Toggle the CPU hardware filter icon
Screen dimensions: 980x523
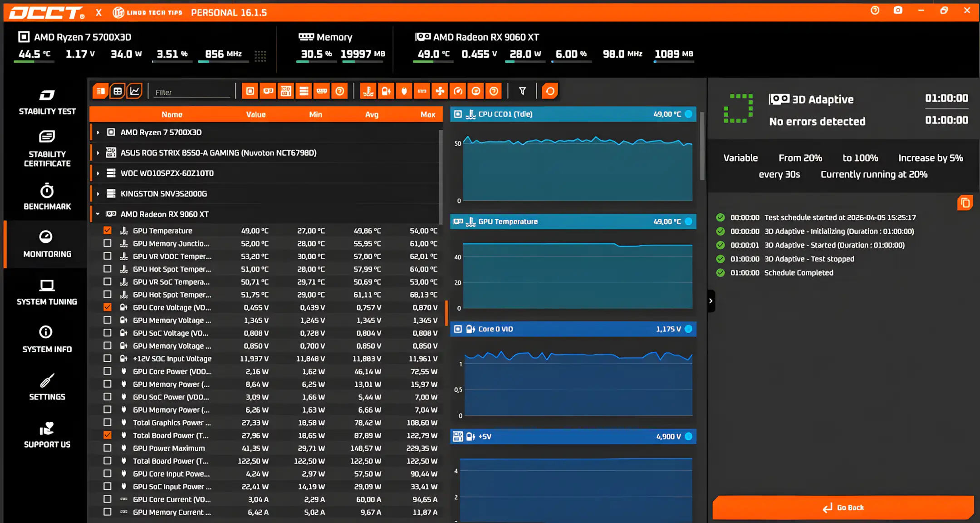(x=250, y=91)
